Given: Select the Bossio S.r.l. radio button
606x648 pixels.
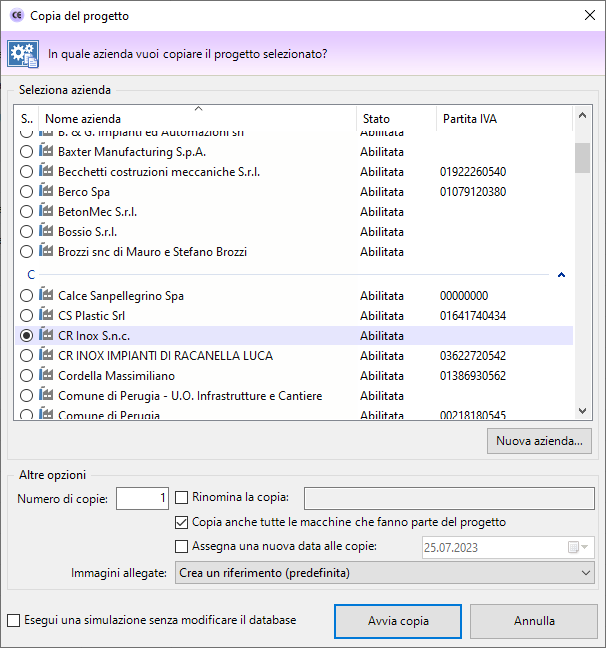Looking at the screenshot, I should 27,232.
